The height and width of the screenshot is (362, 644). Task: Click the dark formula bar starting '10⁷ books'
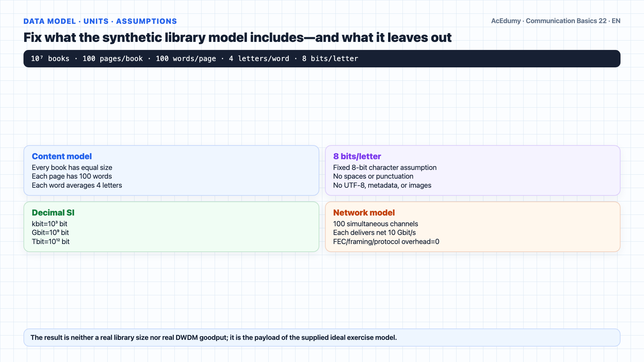point(322,59)
